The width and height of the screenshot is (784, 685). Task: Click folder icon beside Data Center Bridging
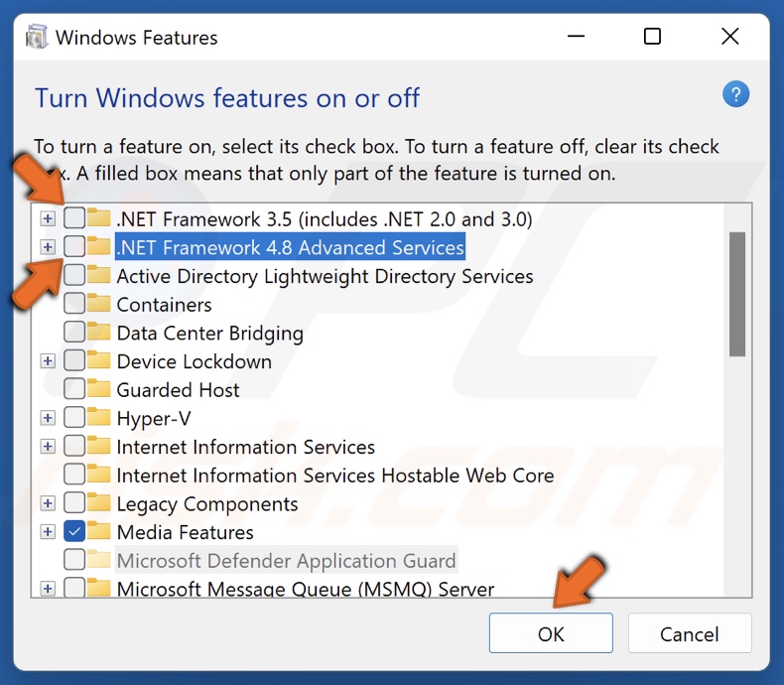(x=98, y=332)
